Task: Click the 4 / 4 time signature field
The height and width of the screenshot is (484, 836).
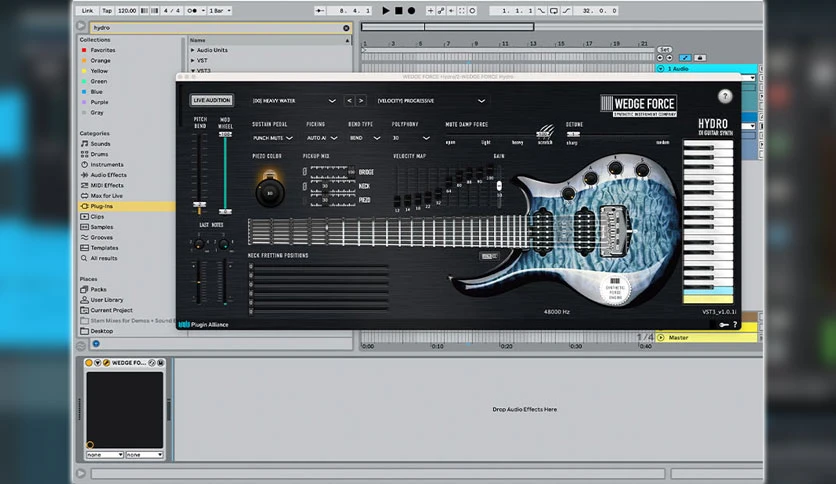Action: coord(171,11)
